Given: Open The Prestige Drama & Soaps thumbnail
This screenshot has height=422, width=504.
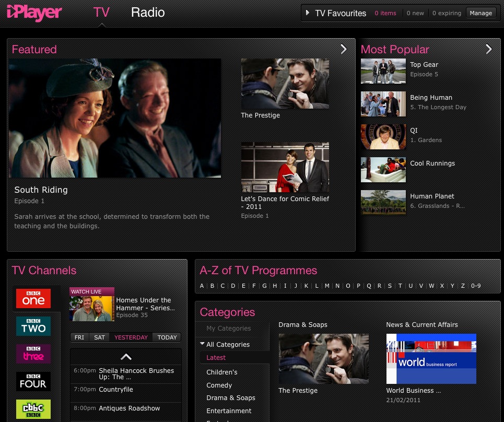Looking at the screenshot, I should 324,359.
